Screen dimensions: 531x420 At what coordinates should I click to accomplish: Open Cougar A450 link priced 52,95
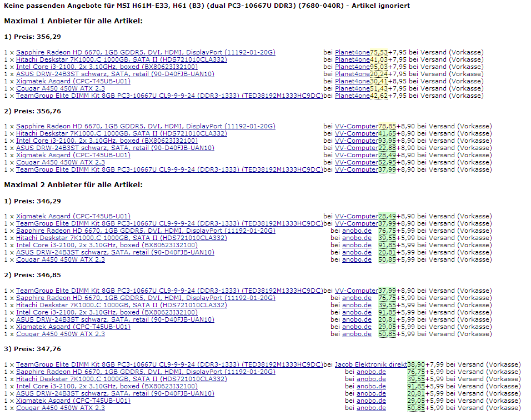[61, 162]
